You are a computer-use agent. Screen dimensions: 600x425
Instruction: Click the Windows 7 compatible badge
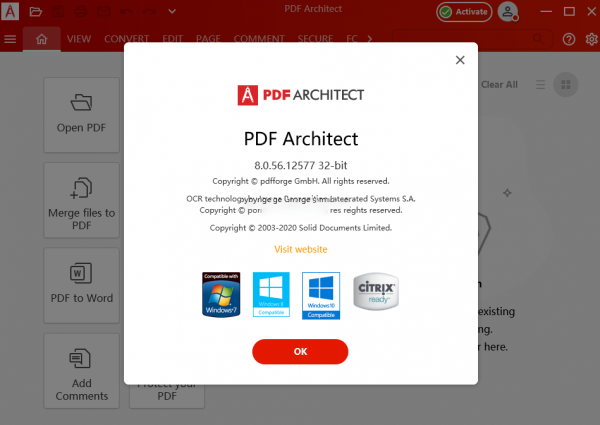click(x=221, y=295)
